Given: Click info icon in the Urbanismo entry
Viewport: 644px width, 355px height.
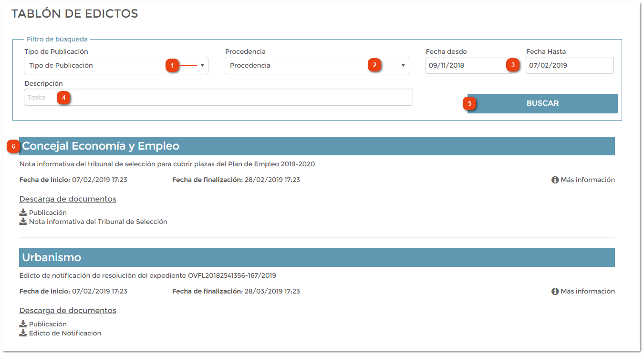Looking at the screenshot, I should point(555,292).
